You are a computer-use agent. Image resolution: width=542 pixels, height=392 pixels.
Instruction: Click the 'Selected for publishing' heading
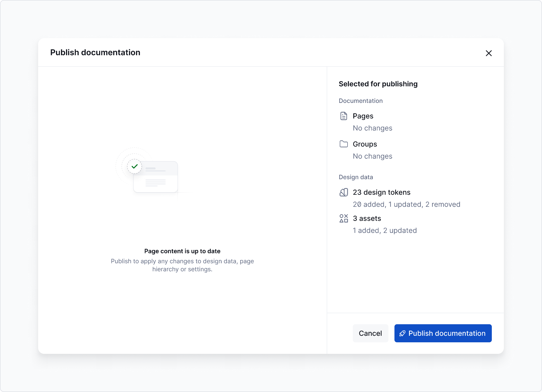378,84
